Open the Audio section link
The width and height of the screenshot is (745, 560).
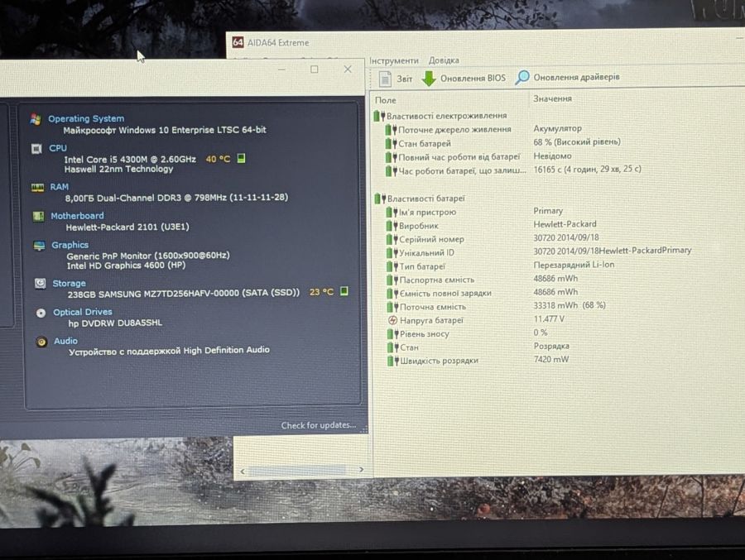(x=65, y=341)
